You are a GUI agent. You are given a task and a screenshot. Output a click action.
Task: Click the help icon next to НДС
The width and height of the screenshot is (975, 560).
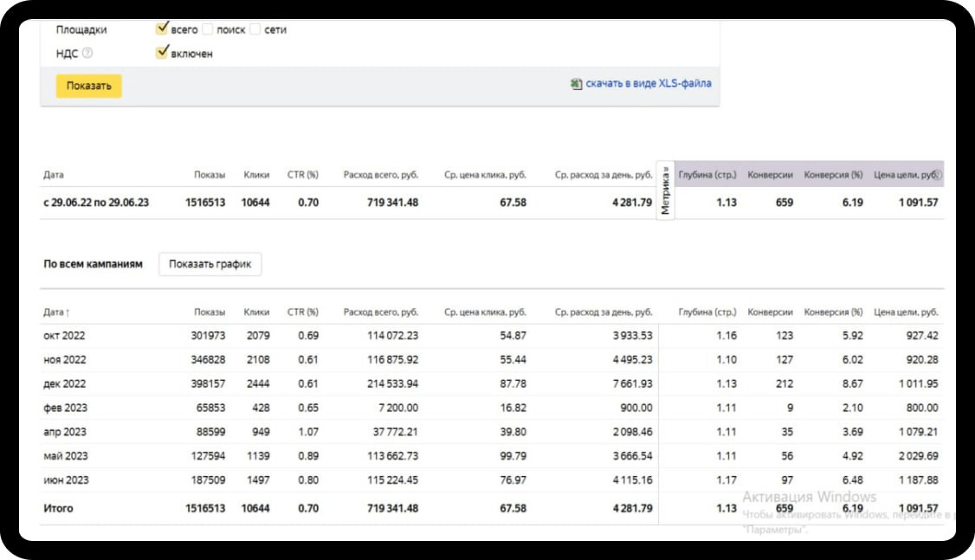pos(87,54)
